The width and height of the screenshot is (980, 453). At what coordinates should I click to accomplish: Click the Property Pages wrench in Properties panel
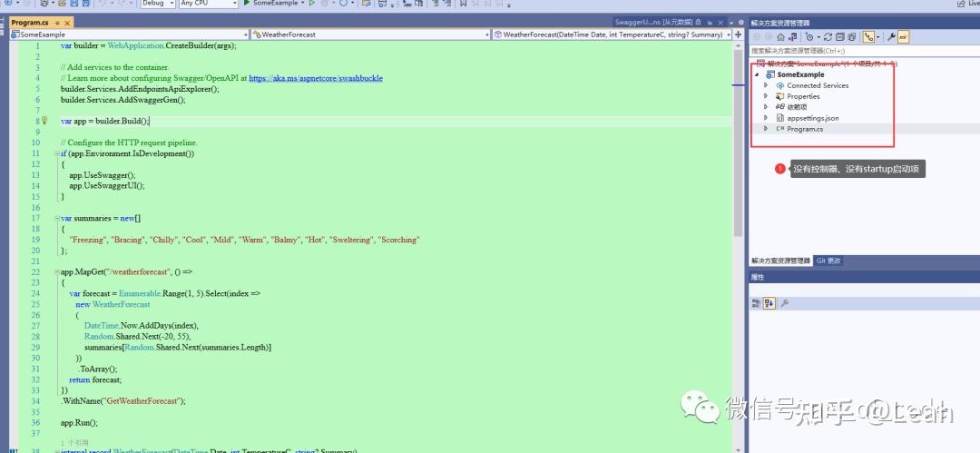[785, 303]
